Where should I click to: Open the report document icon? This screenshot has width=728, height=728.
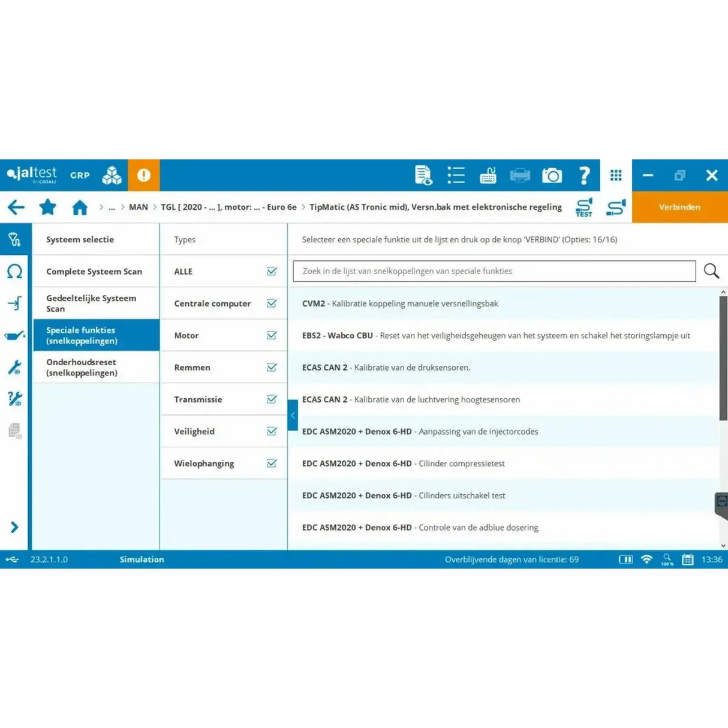[x=423, y=175]
